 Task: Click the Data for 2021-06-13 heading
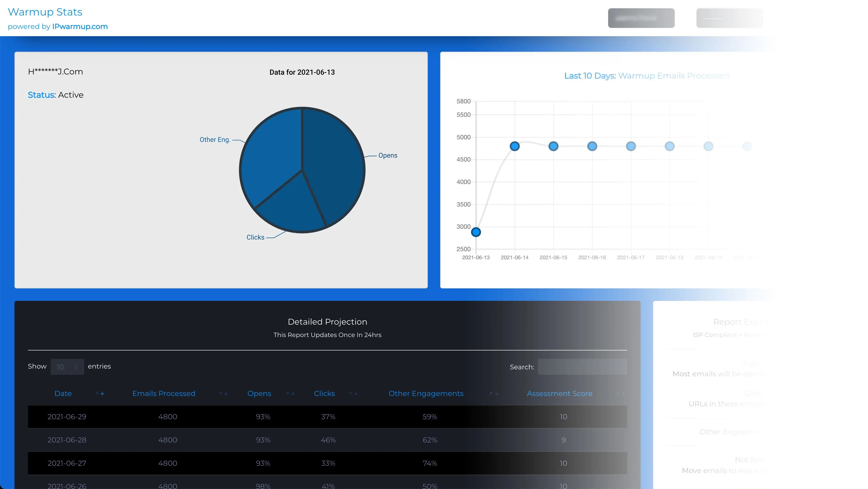(x=302, y=72)
